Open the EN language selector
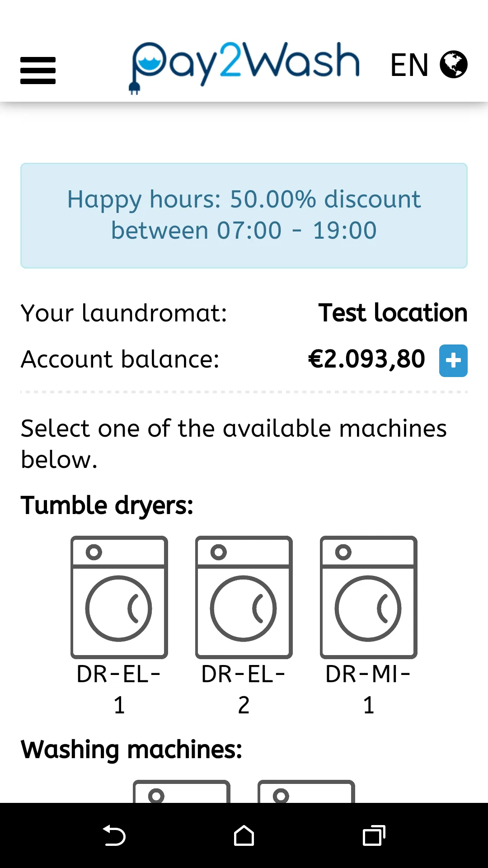The height and width of the screenshot is (868, 488). [409, 65]
